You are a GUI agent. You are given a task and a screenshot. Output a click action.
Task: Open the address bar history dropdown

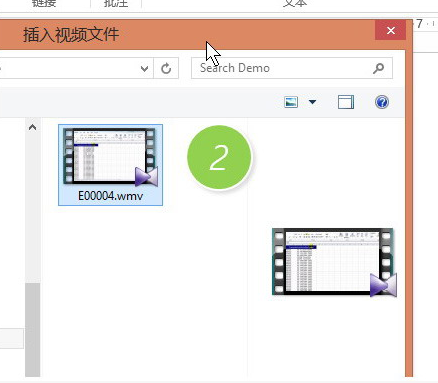coord(144,69)
